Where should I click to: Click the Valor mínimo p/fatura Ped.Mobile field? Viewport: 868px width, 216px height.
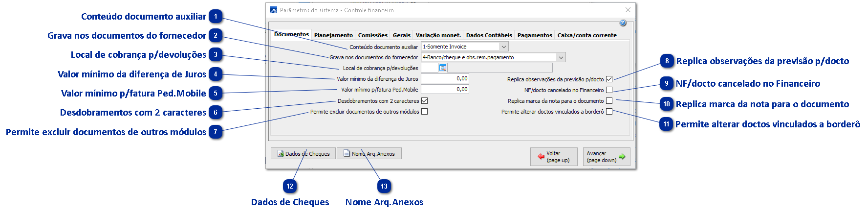tap(445, 89)
